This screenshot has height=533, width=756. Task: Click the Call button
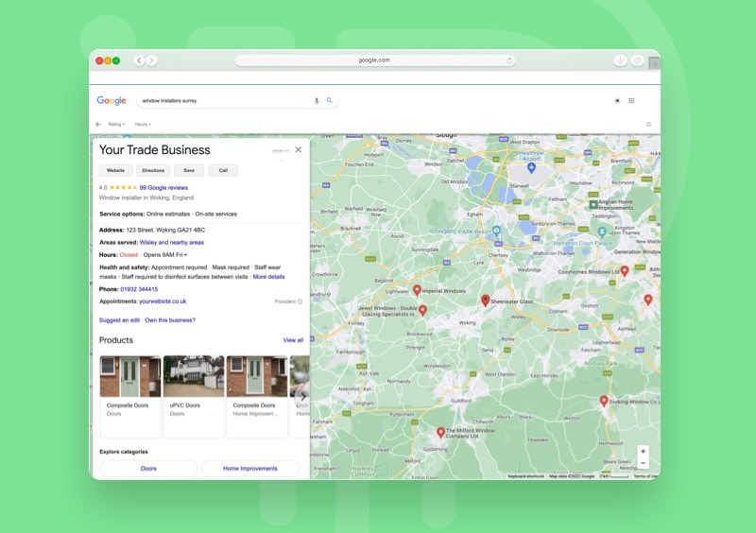point(223,170)
